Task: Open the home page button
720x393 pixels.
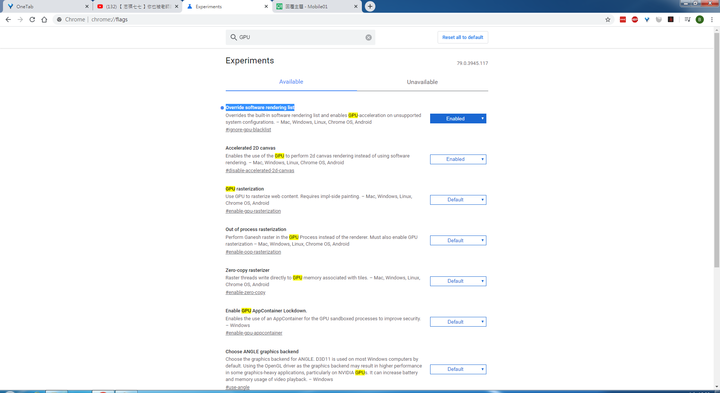Action: coord(44,20)
